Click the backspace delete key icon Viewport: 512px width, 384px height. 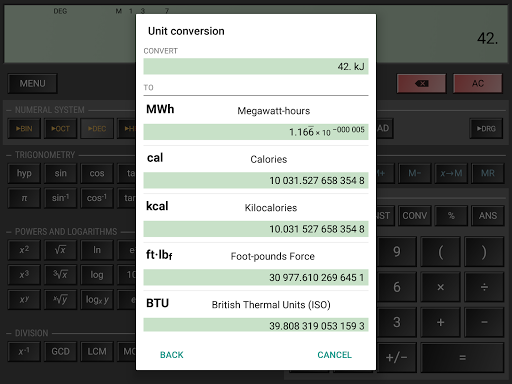coord(421,83)
